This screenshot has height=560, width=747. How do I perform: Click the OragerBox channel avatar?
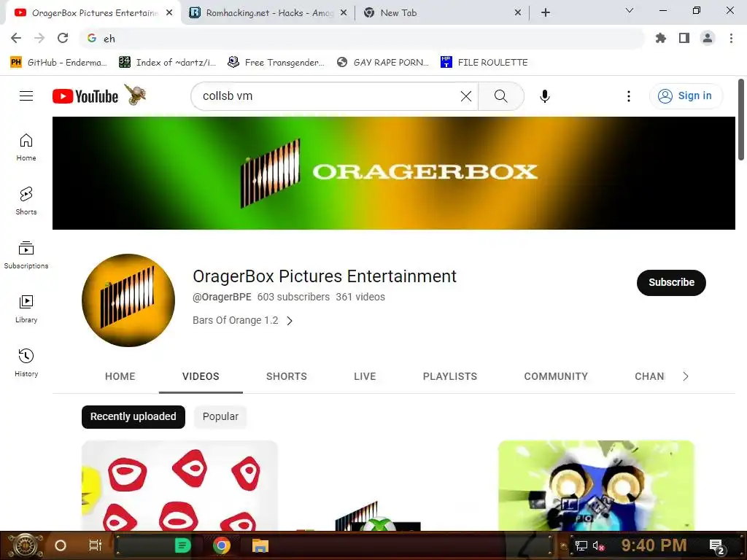128,300
